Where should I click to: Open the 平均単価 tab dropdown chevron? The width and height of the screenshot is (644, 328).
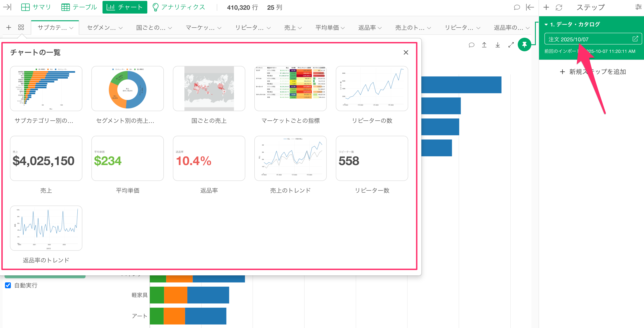343,28
